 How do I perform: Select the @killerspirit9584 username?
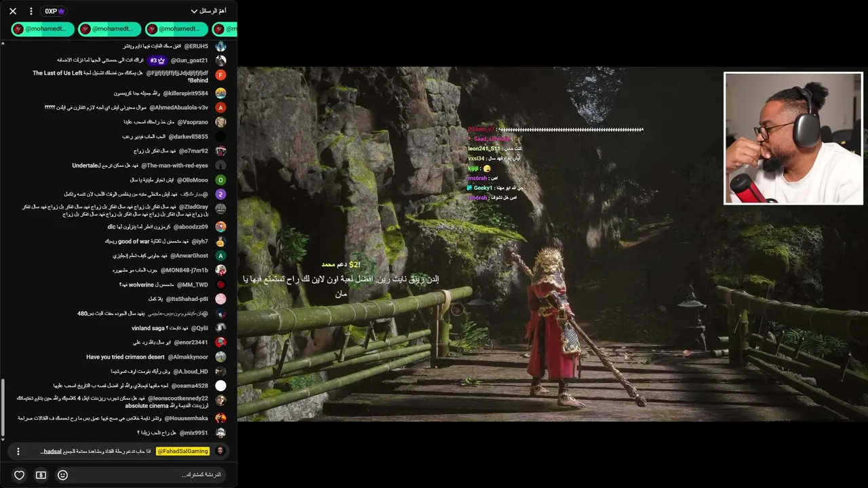pyautogui.click(x=185, y=93)
